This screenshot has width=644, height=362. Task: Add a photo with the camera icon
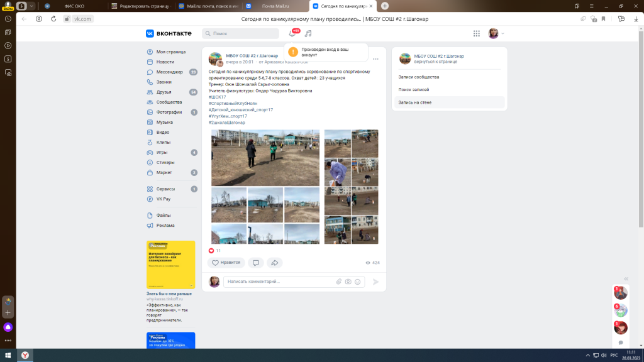[348, 282]
